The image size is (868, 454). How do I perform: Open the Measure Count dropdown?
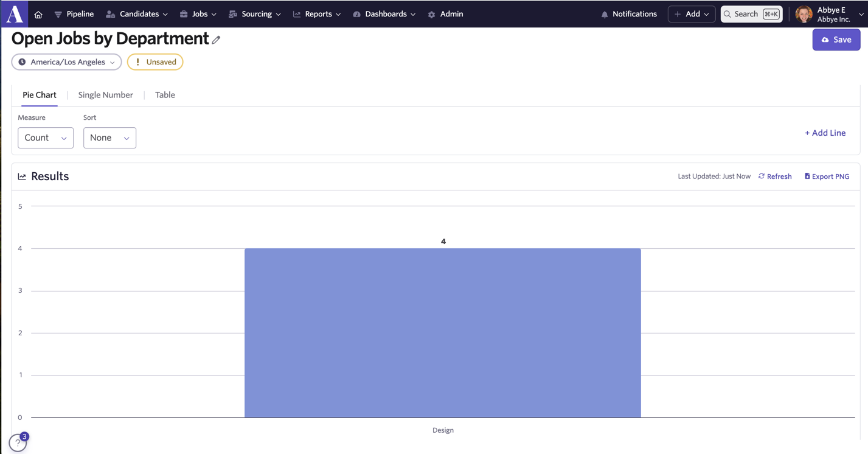click(x=46, y=138)
